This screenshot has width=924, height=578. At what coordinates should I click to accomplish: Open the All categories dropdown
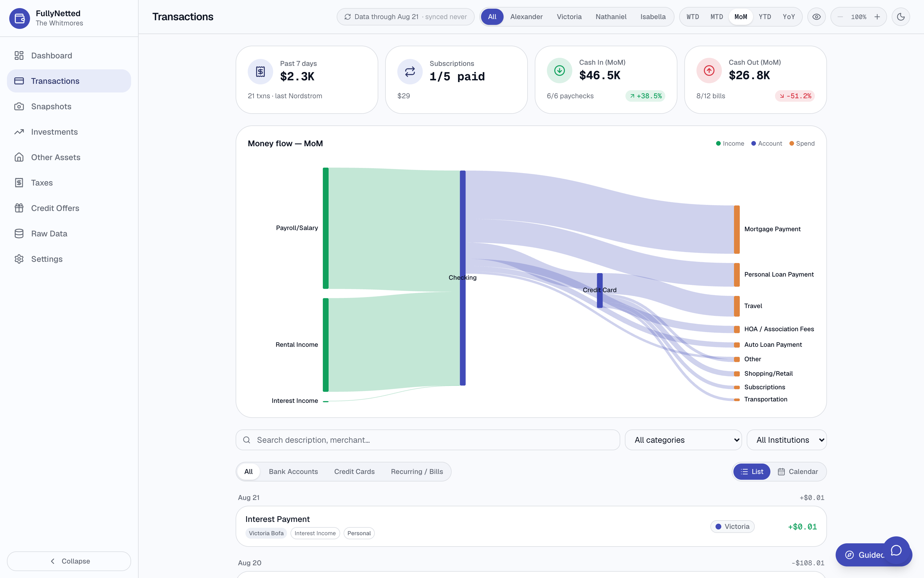click(683, 440)
